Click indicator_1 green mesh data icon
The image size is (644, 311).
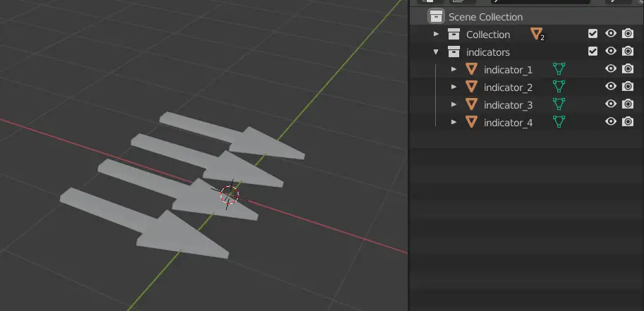559,69
